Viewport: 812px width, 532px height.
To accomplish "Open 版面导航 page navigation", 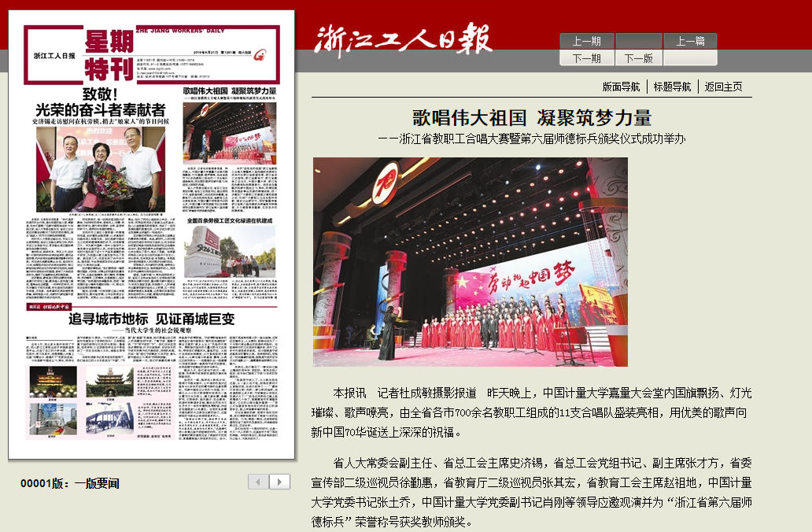I will click(x=621, y=87).
